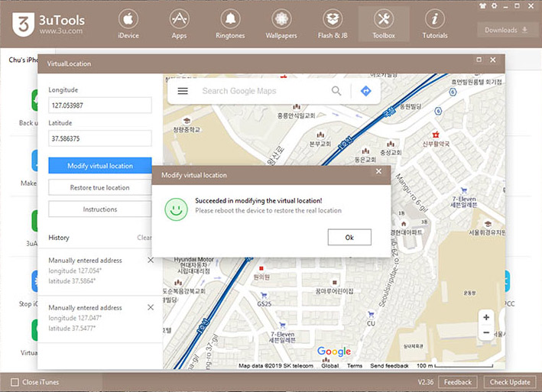
Task: Click the Longitude input field
Action: 100,105
